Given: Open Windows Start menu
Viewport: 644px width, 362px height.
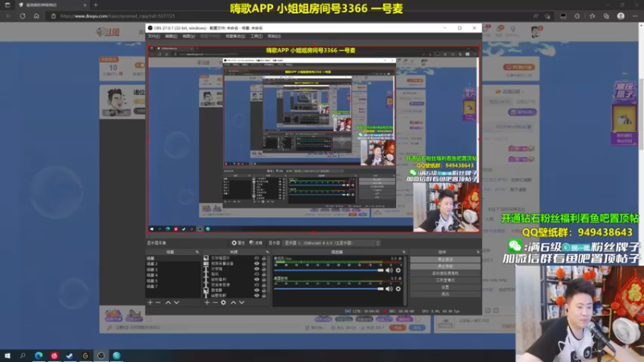Looking at the screenshot, I should click(x=7, y=356).
